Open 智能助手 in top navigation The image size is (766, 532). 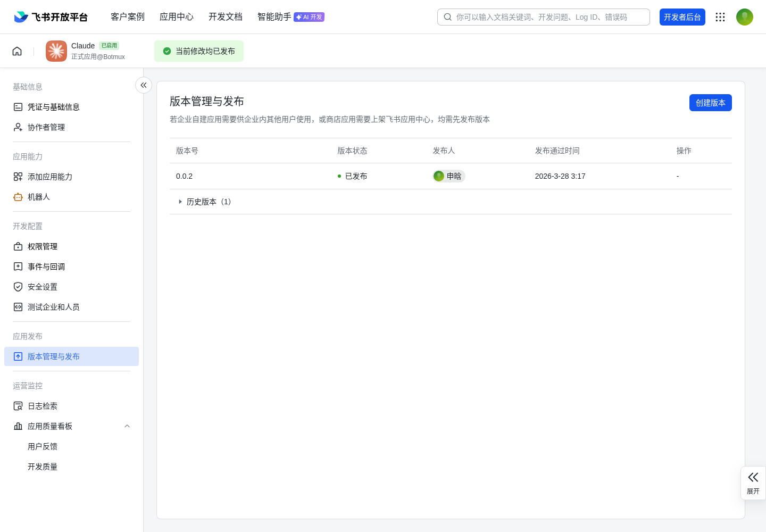tap(274, 17)
